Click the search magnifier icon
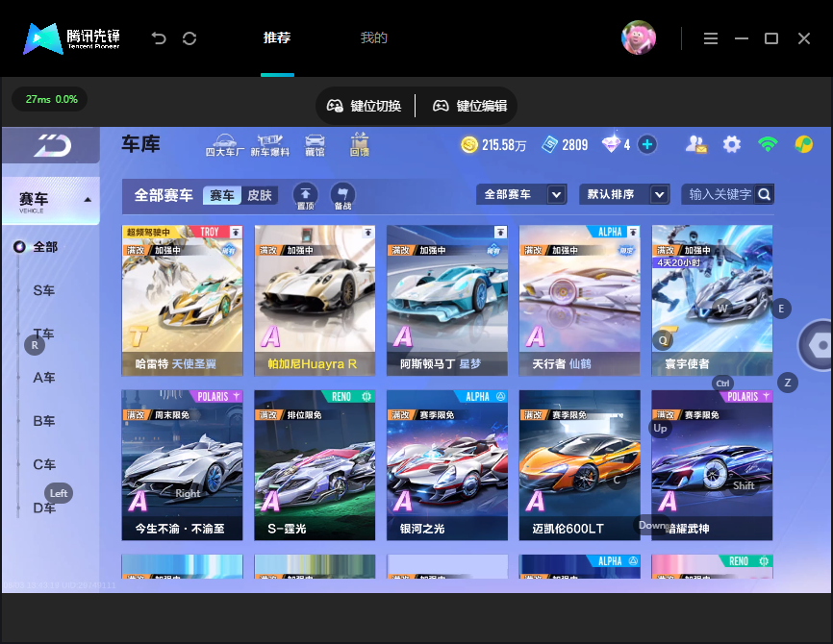Image resolution: width=833 pixels, height=644 pixels. (x=765, y=194)
